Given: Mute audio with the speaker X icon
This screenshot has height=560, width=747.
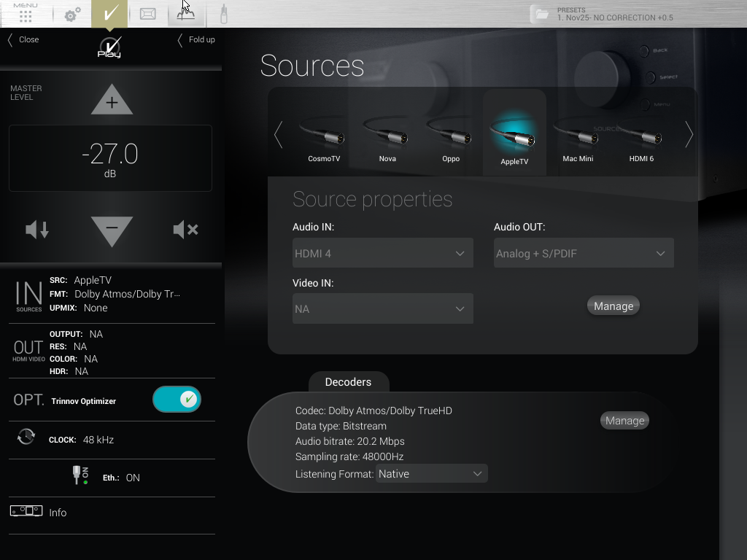Looking at the screenshot, I should (x=186, y=230).
